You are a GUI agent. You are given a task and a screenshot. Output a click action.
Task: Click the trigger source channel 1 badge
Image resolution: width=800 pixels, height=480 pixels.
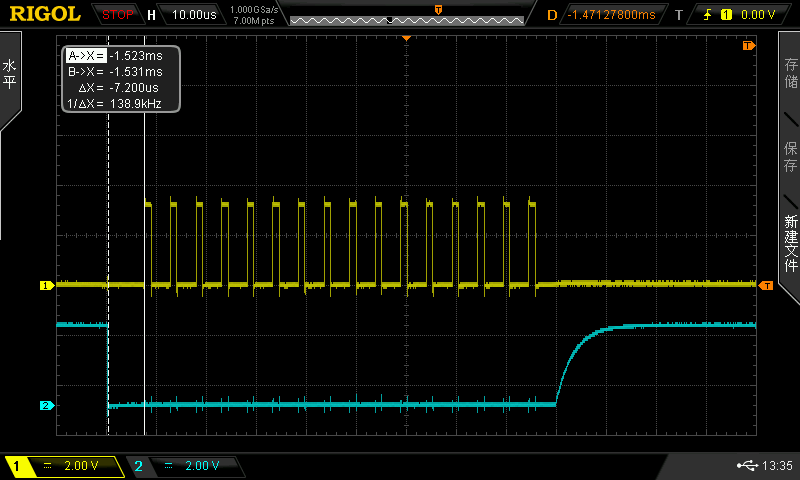point(726,15)
